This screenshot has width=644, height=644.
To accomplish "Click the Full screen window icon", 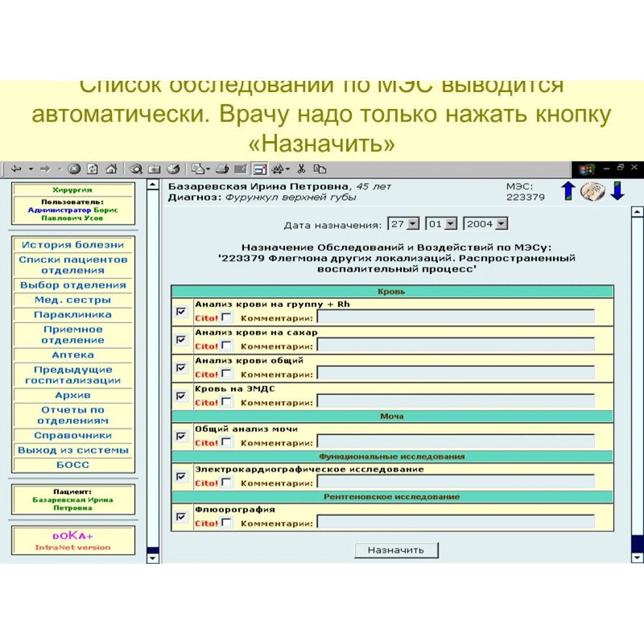I will click(260, 169).
